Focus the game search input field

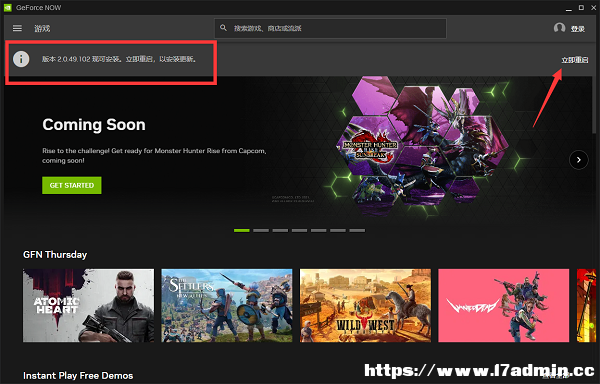(331, 28)
